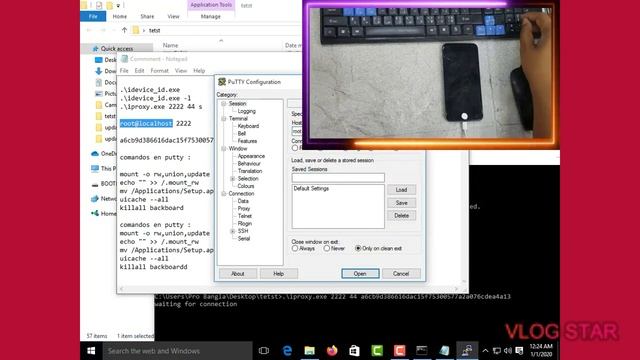Viewport: 640px width, 360px height.
Task: Collapse the Session category in PuTTY tree
Action: pyautogui.click(x=224, y=104)
